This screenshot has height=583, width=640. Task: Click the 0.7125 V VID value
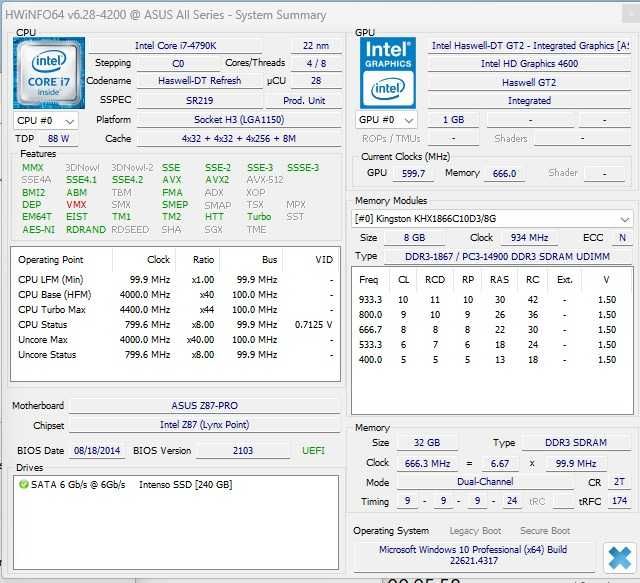coord(313,325)
